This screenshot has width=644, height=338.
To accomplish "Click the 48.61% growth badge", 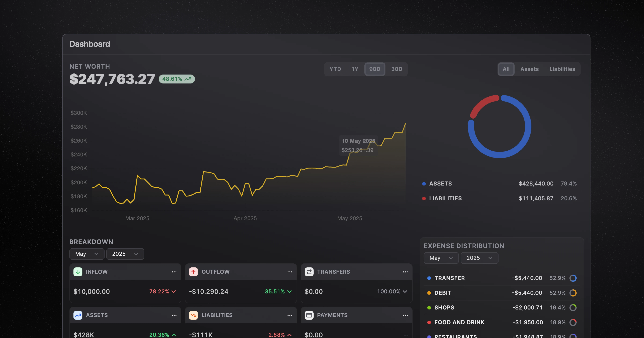I will click(177, 79).
